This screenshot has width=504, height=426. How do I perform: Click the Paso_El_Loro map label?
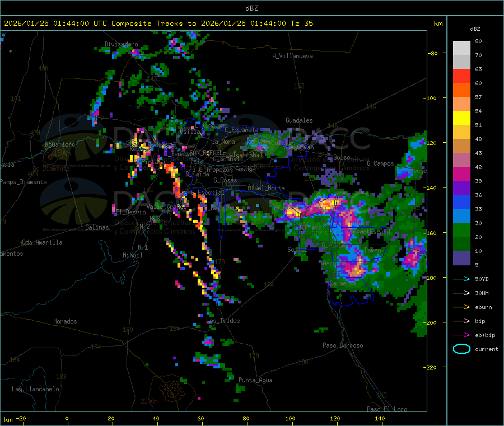(388, 409)
